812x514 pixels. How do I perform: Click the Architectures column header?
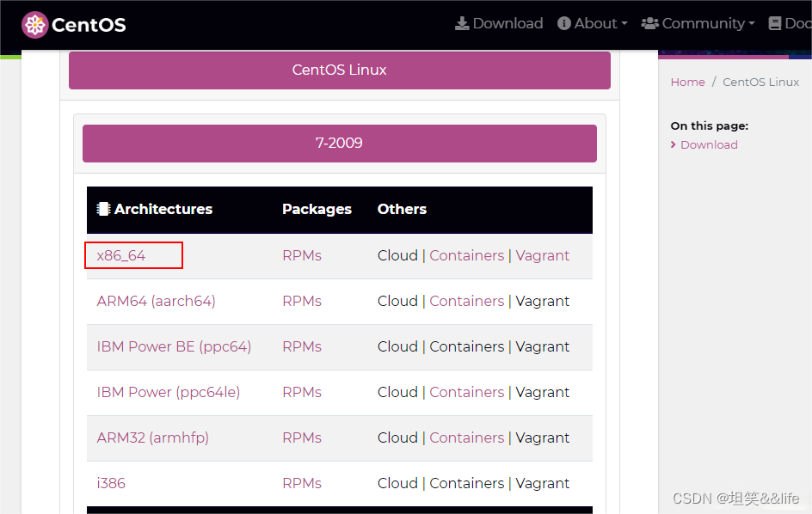click(x=163, y=209)
